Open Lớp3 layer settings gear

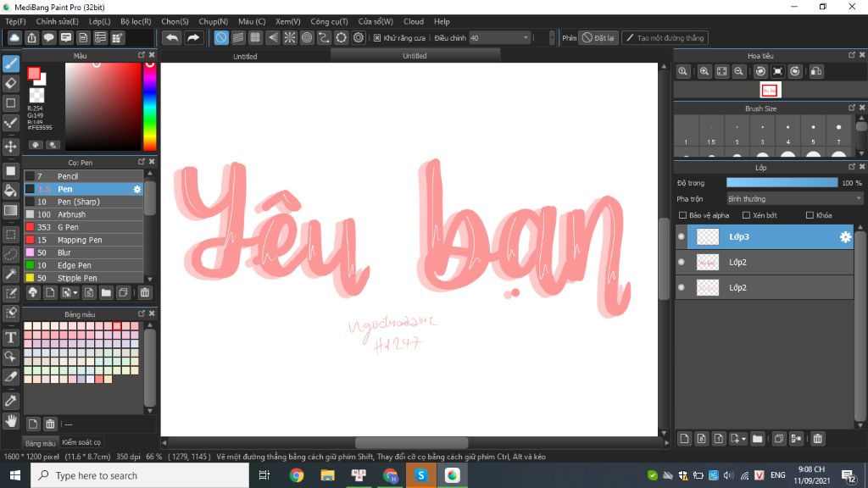click(x=845, y=237)
